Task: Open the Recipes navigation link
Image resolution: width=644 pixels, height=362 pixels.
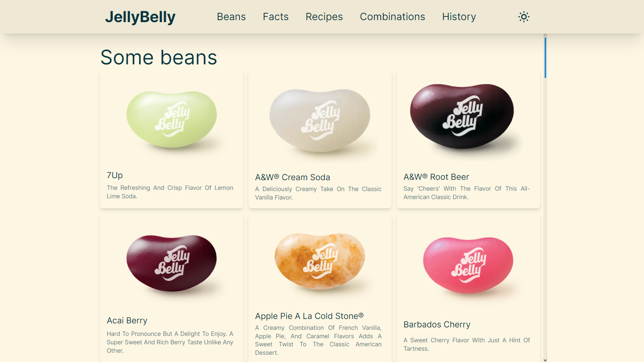Action: 324,17
